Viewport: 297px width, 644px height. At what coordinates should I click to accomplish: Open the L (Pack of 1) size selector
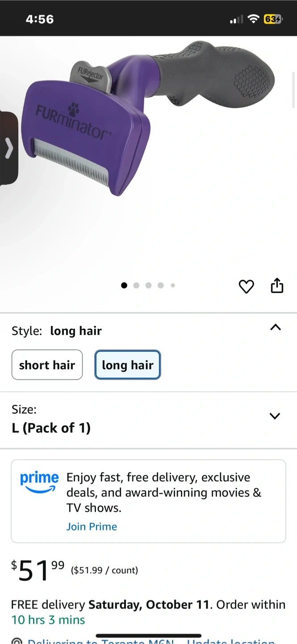(x=51, y=428)
